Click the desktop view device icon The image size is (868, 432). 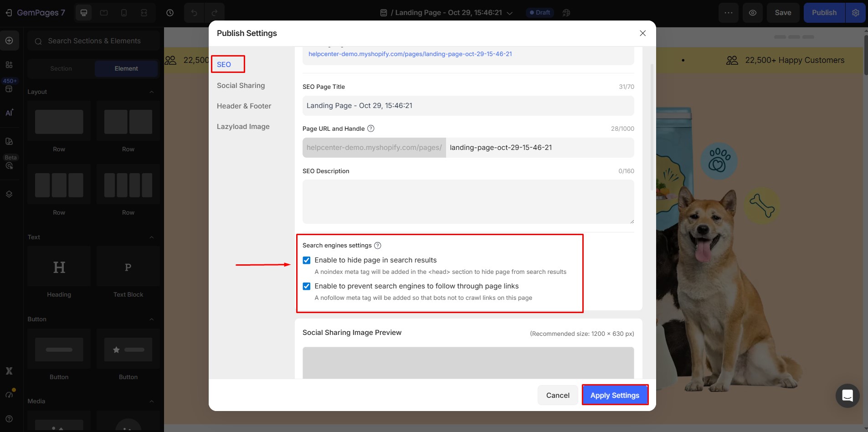[84, 13]
